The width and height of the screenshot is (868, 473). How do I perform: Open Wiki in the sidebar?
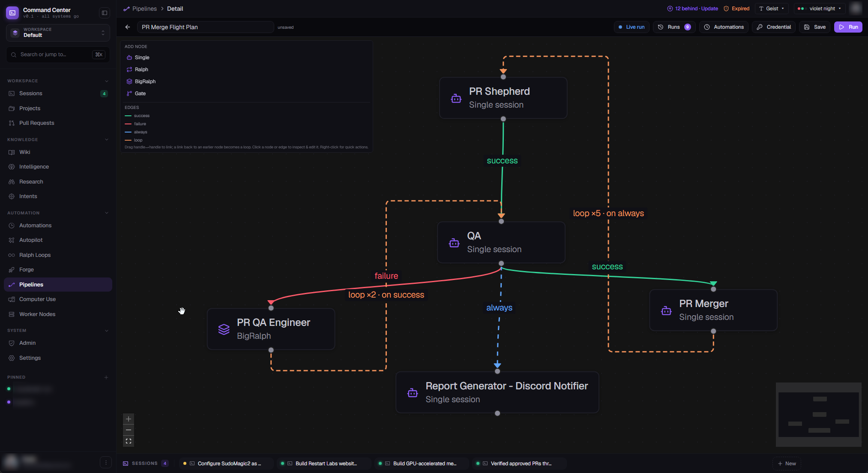pos(58,152)
